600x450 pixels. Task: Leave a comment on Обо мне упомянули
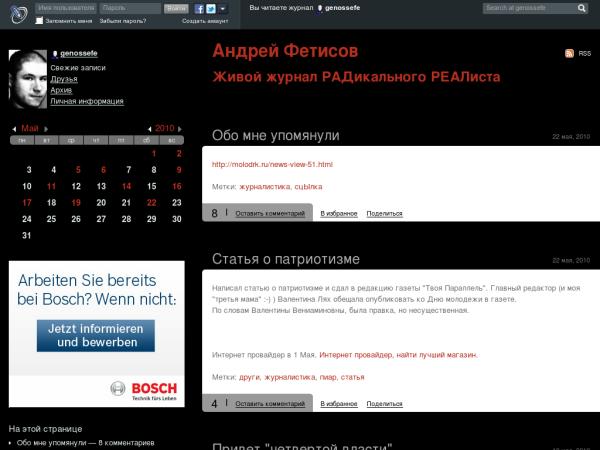pyautogui.click(x=270, y=214)
